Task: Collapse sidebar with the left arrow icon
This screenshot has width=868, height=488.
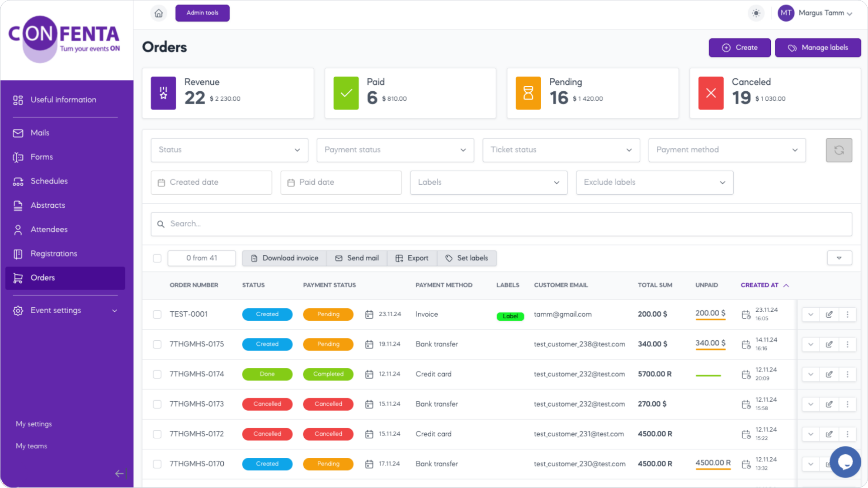Action: (x=119, y=474)
